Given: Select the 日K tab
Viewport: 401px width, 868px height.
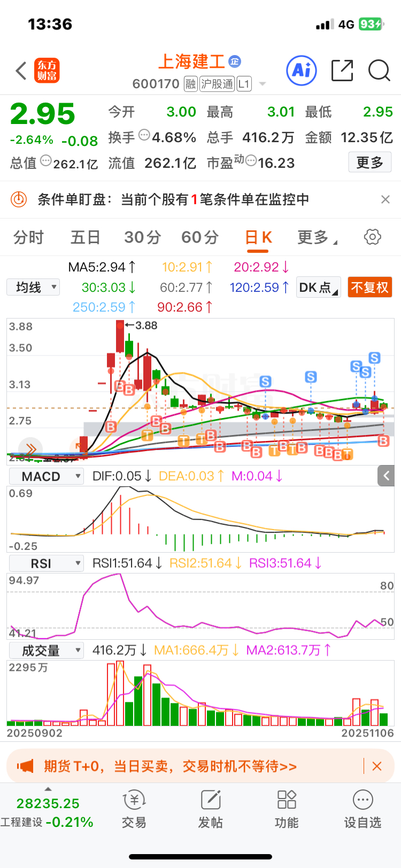Looking at the screenshot, I should coord(259,237).
